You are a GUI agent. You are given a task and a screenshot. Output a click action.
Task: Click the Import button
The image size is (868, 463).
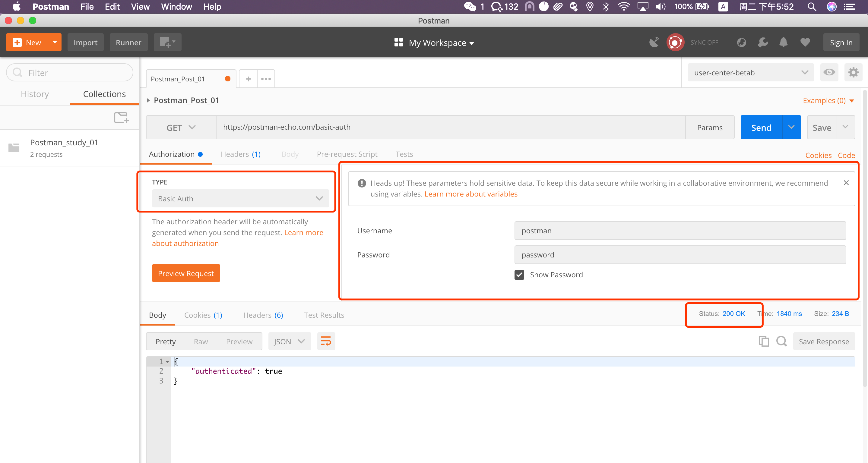point(86,43)
